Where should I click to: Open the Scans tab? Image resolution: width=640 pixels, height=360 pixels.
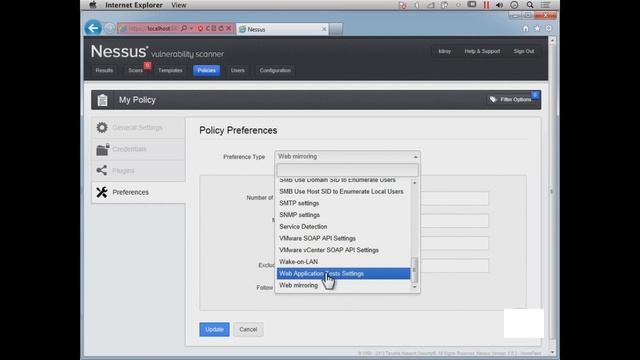(136, 70)
